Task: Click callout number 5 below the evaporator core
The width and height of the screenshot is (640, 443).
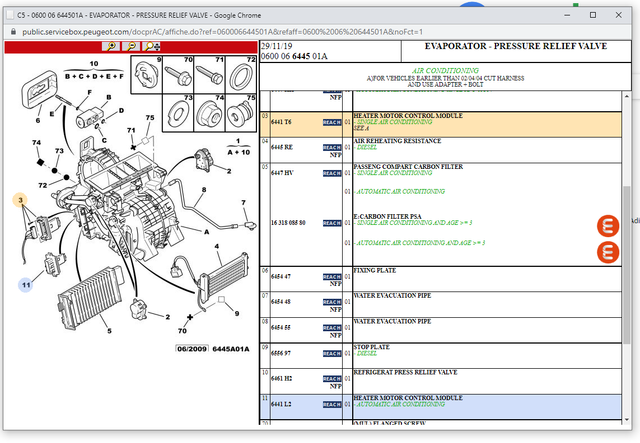Action: click(109, 331)
